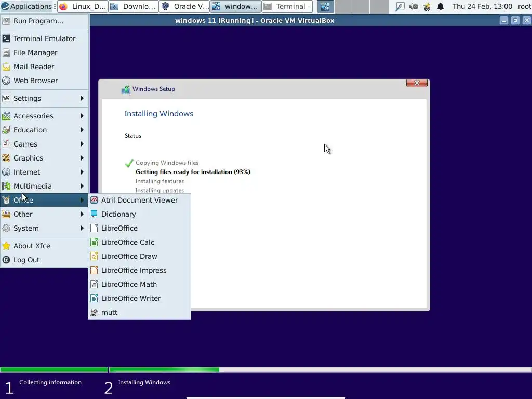Switch to Downlo... taskbar window
Image resolution: width=532 pixels, height=399 pixels.
click(134, 6)
